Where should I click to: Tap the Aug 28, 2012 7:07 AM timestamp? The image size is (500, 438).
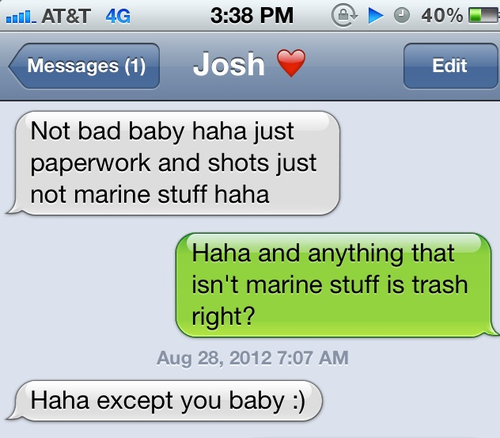[253, 358]
